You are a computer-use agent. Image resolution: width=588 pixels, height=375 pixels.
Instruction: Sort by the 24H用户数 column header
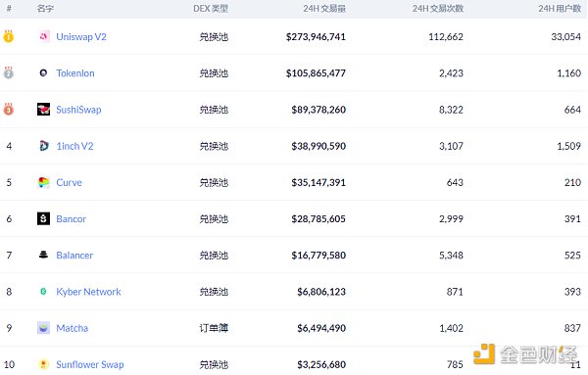[x=560, y=9]
